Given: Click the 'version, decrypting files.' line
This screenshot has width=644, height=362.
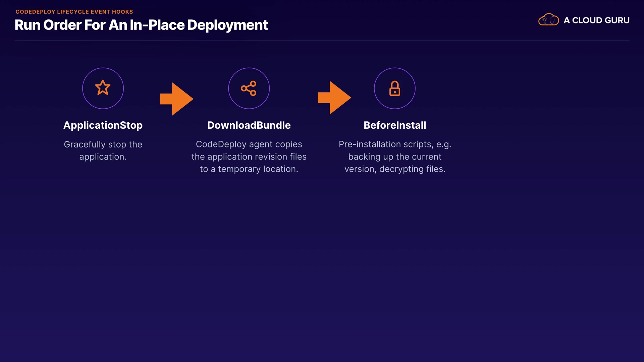Looking at the screenshot, I should tap(394, 169).
